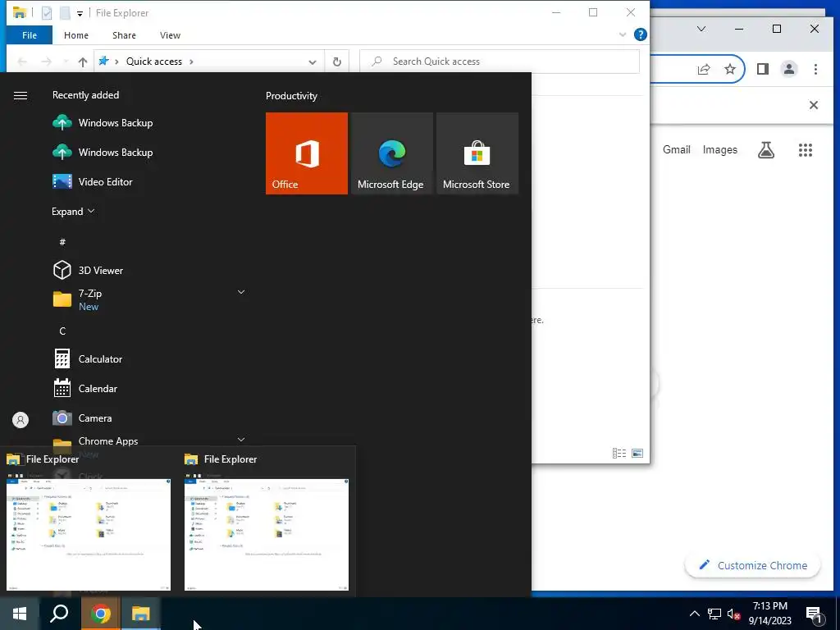Screen dimensions: 840x630
Task: Show hidden tray icons chevron
Action: pos(694,614)
